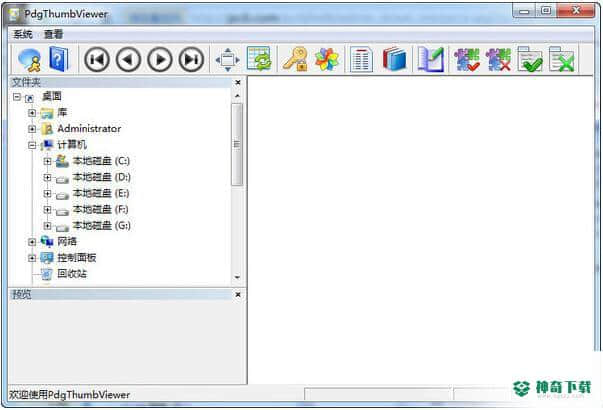
Task: Collapse the 计算机 tree node
Action: [x=32, y=145]
